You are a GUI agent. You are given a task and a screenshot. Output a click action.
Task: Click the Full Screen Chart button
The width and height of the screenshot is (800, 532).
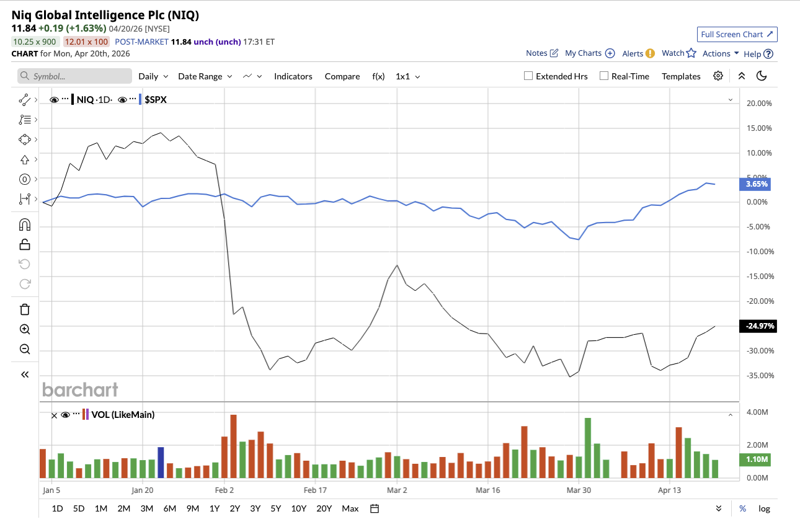[737, 34]
